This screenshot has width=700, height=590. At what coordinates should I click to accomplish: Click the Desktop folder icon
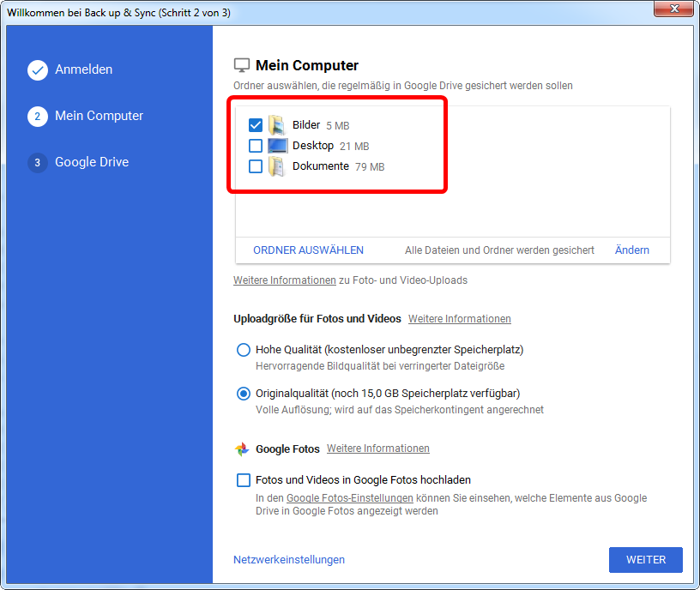coord(277,146)
